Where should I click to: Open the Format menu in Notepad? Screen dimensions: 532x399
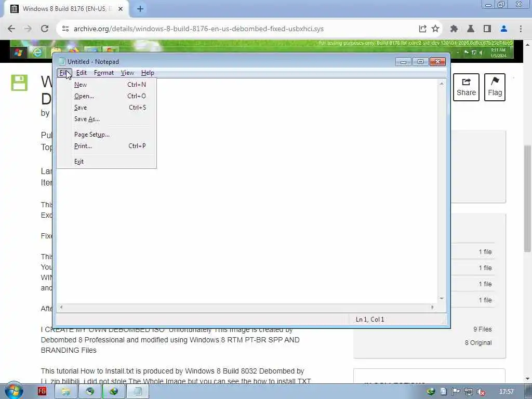point(104,73)
